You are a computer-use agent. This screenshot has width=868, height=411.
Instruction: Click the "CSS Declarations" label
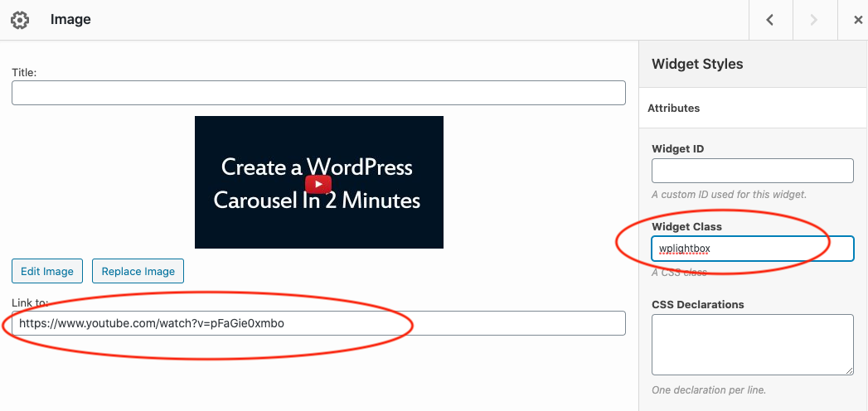(x=697, y=304)
